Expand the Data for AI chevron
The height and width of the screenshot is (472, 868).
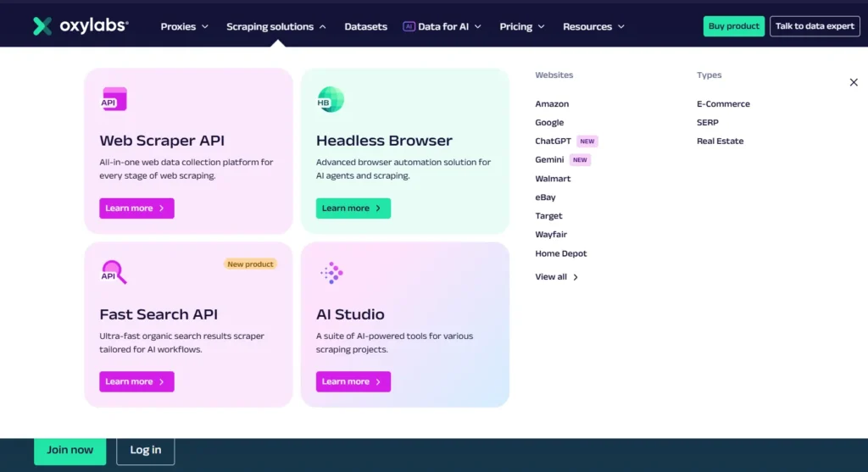tap(478, 26)
